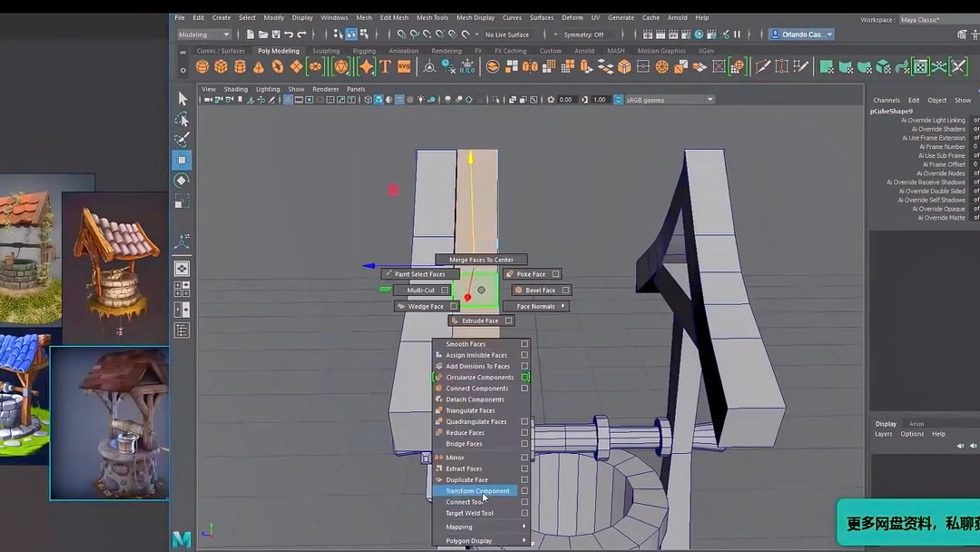980x552 pixels.
Task: Click Multi-Cut in the marking menu
Action: coord(422,290)
